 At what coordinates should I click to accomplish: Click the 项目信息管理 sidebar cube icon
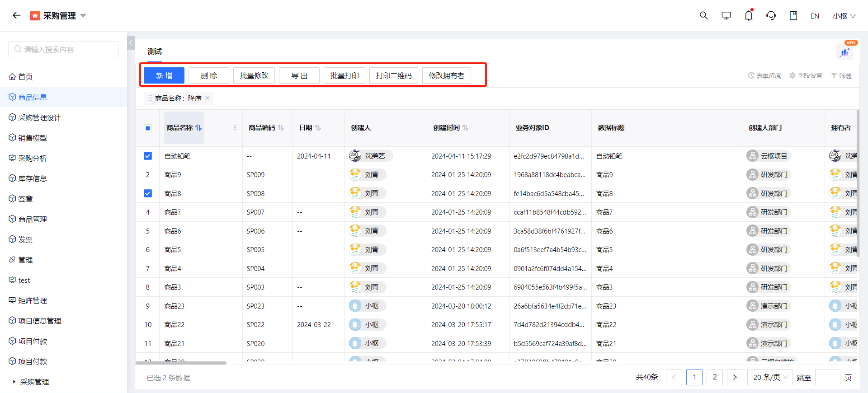click(x=12, y=320)
